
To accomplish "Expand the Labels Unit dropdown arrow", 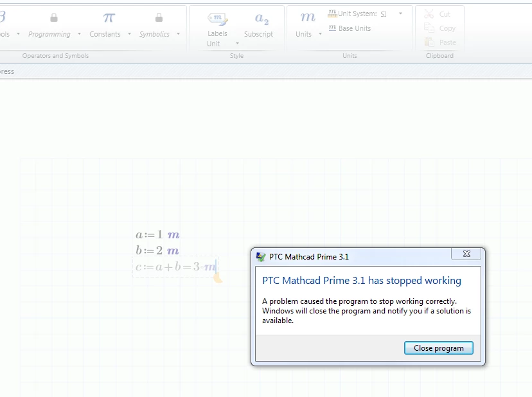I will coord(238,44).
